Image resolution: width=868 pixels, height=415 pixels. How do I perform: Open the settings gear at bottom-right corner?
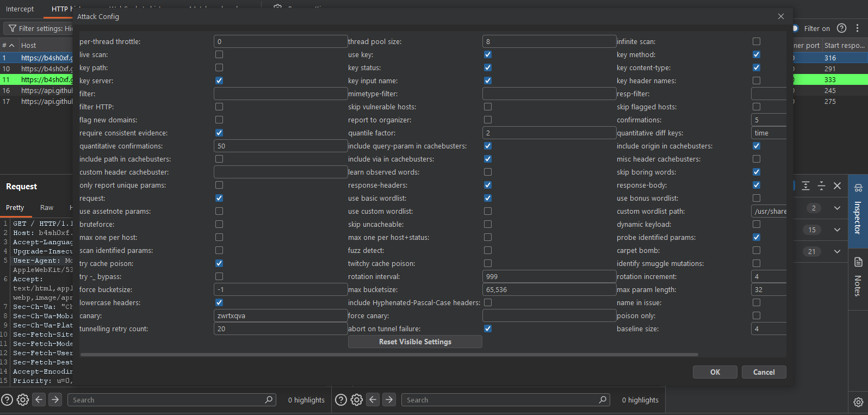pyautogui.click(x=858, y=402)
